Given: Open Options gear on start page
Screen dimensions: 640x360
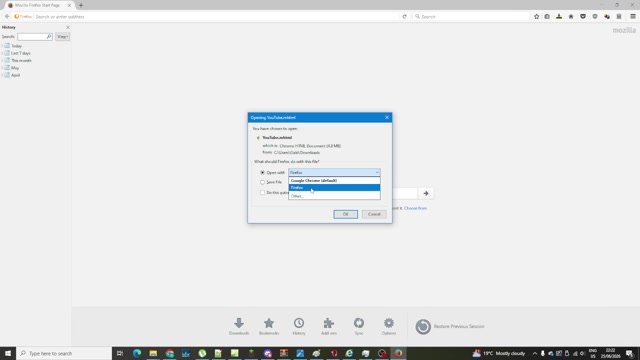Looking at the screenshot, I should [389, 326].
